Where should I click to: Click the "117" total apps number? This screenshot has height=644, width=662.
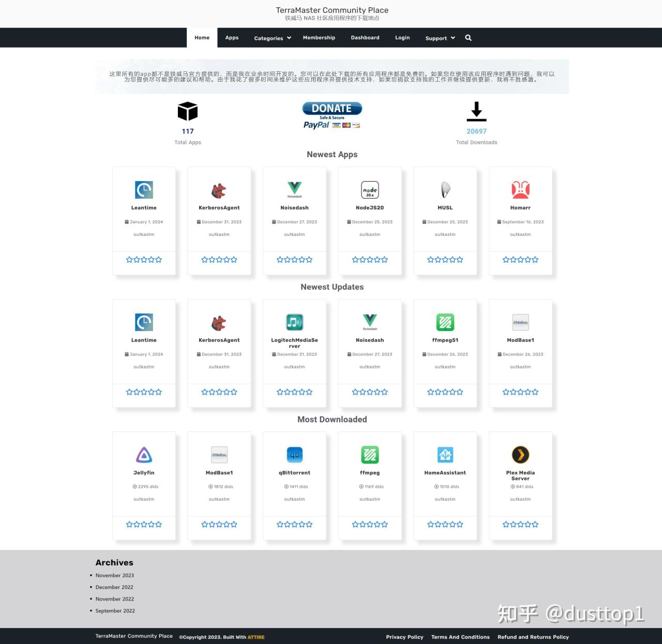click(188, 131)
